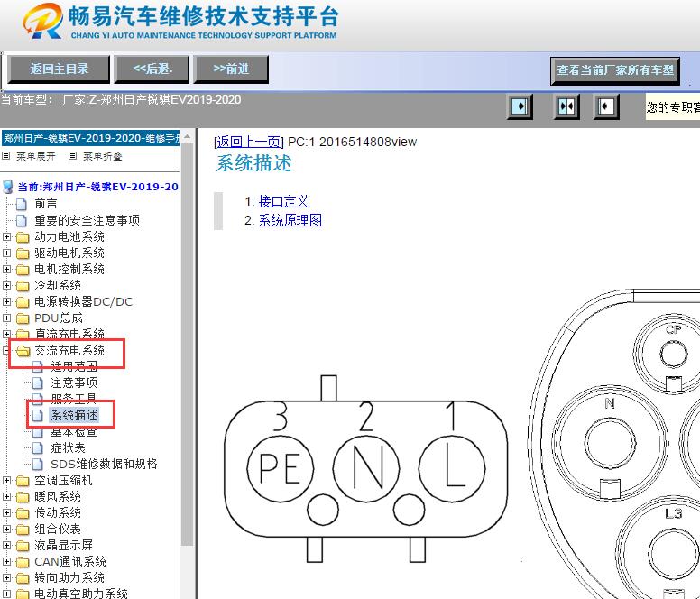This screenshot has height=599, width=700.
Task: Click 查看当前厂家所有车型 button
Action: point(615,70)
